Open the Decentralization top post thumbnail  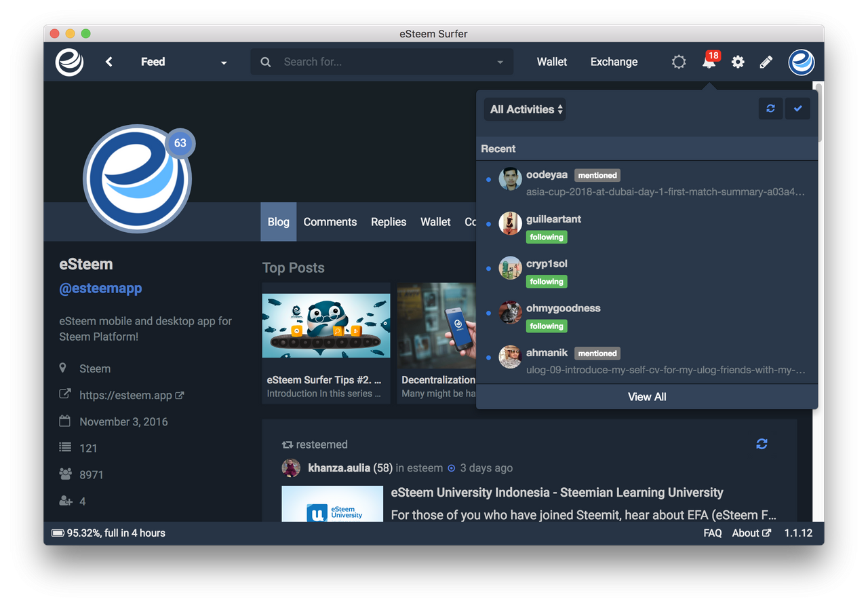(x=436, y=326)
